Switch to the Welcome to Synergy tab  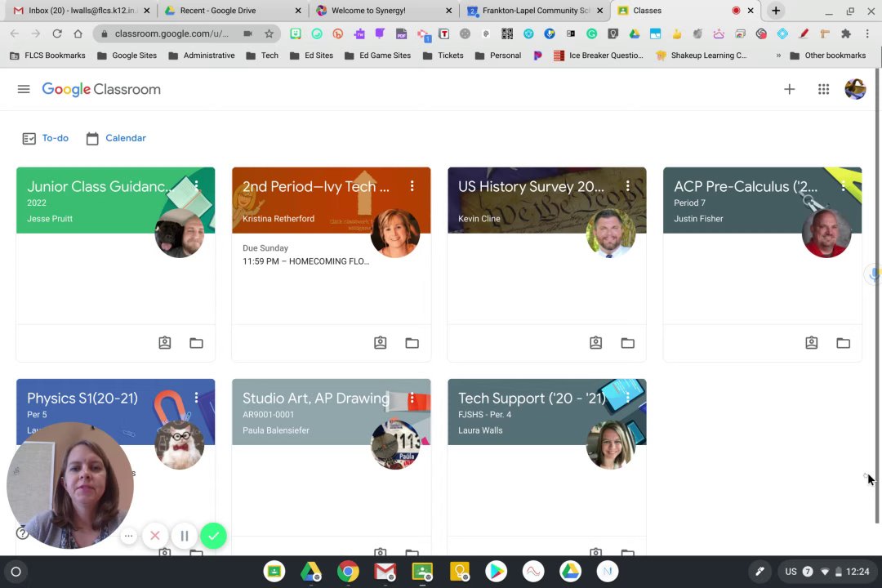(384, 11)
